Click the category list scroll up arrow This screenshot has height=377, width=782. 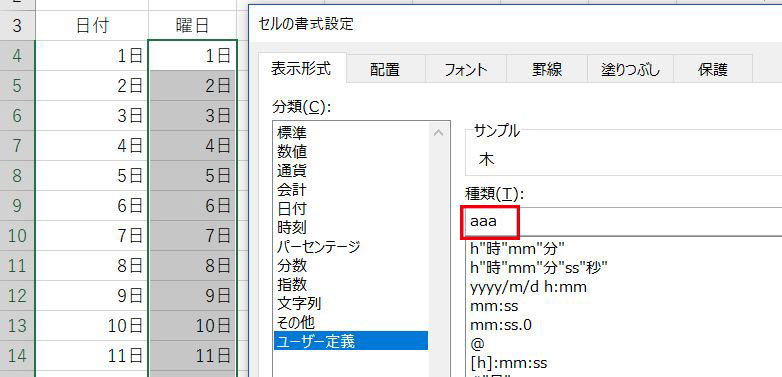(439, 133)
